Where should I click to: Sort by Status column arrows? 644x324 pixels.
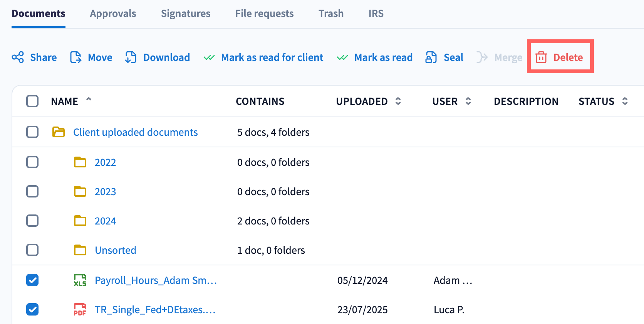click(625, 101)
